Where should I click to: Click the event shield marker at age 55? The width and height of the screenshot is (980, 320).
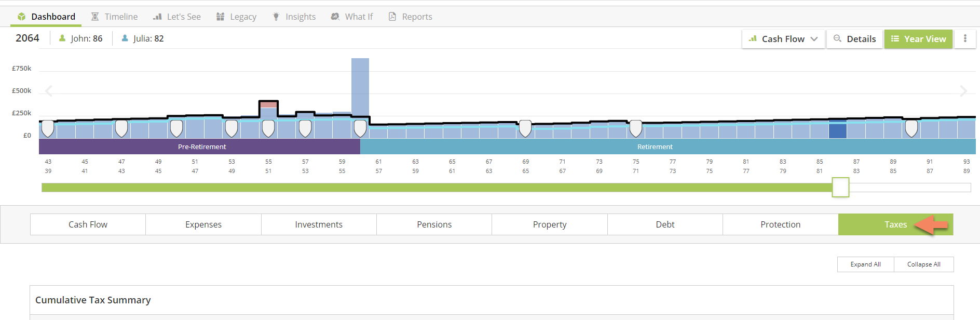coord(268,128)
